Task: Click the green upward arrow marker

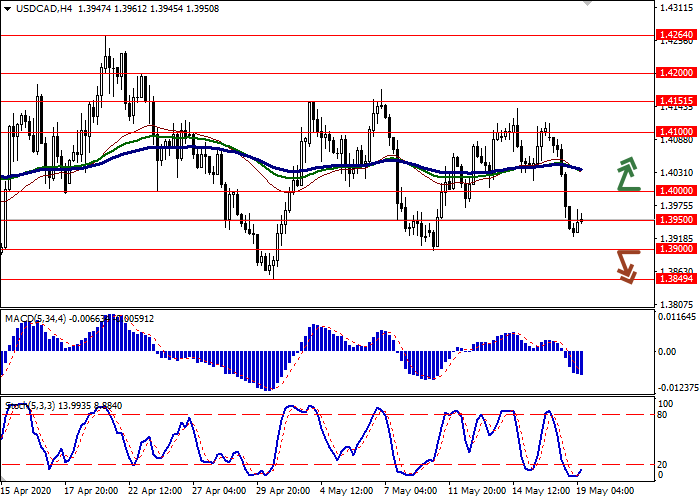Action: 627,173
